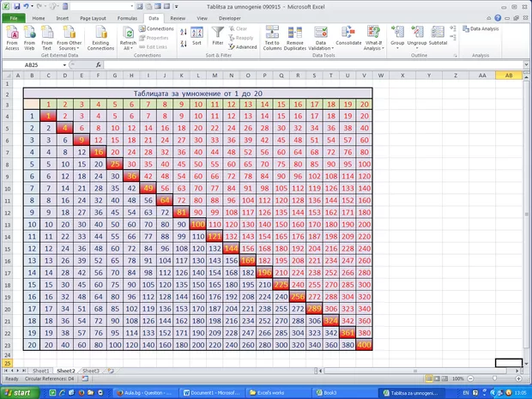Toggle the Filter button on

[x=218, y=38]
